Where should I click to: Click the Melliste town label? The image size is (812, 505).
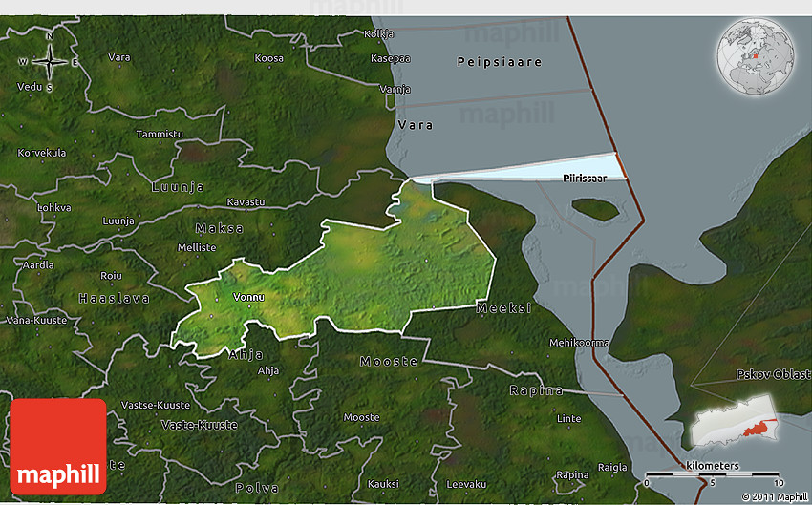tap(197, 247)
